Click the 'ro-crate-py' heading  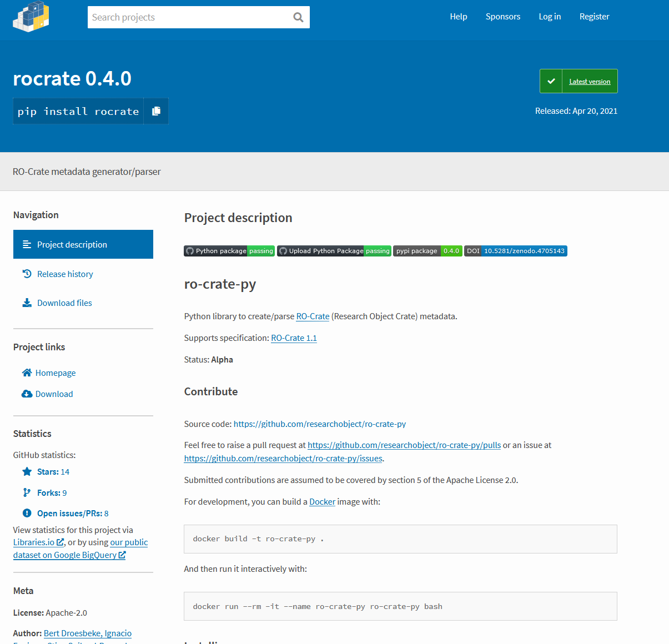click(x=220, y=284)
